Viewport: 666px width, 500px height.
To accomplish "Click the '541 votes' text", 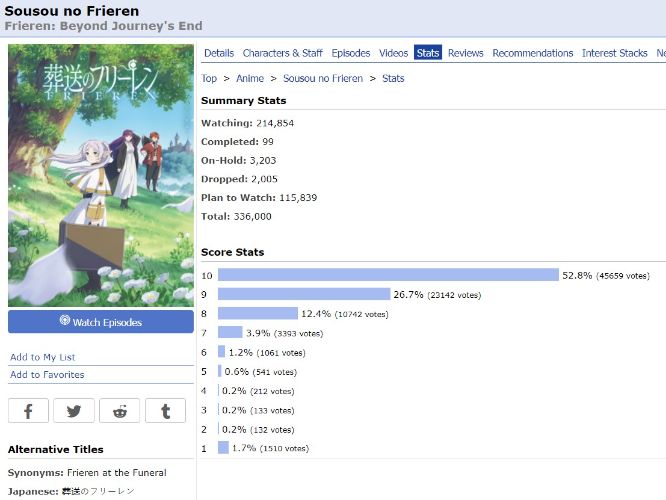I will (274, 372).
